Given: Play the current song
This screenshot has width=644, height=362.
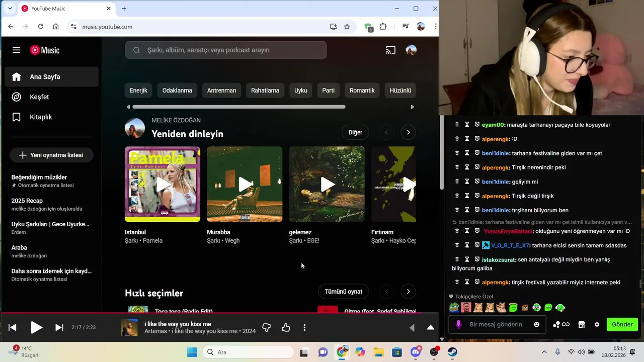Looking at the screenshot, I should point(36,327).
